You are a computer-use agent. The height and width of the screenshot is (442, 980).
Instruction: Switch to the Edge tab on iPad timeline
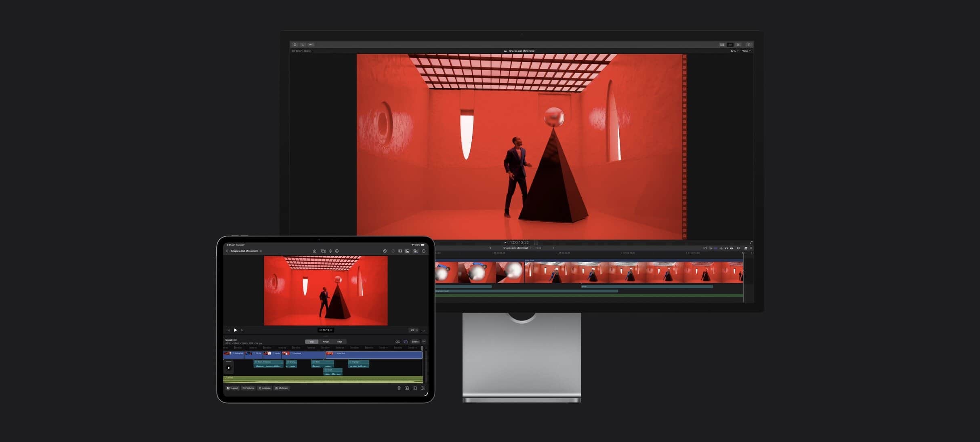point(340,342)
